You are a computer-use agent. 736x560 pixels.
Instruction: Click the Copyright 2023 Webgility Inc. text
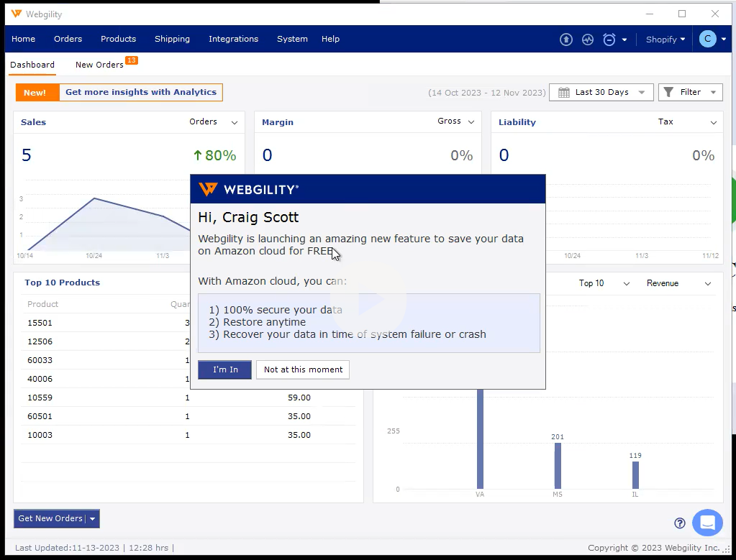(x=653, y=548)
